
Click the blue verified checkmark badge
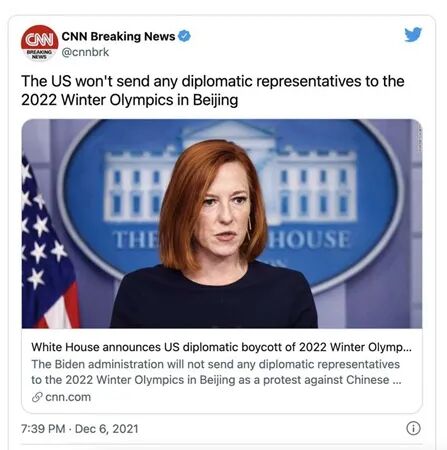click(184, 36)
